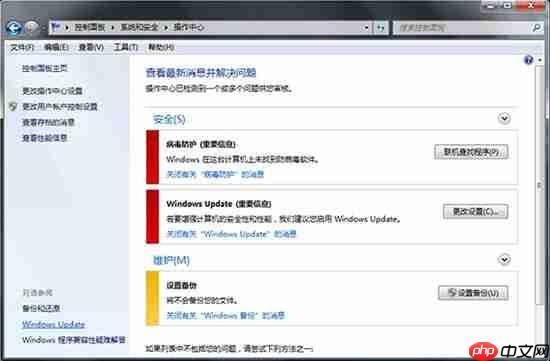
Task: Open the 帮助(H) menu
Action: pos(161,47)
